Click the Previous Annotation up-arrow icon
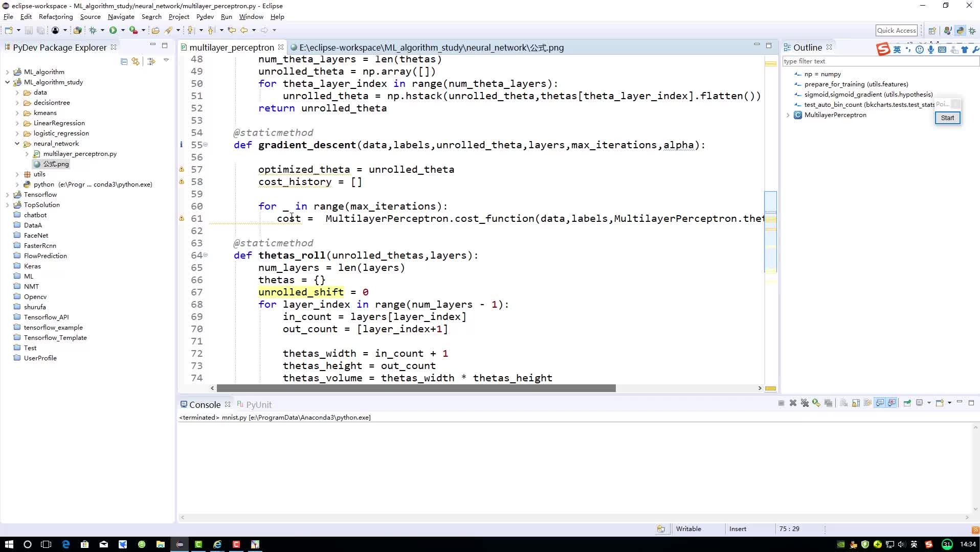This screenshot has height=552, width=980. [x=211, y=30]
